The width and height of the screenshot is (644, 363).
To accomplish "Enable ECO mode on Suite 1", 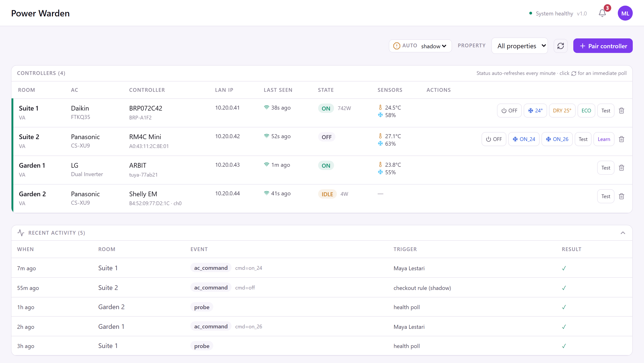I will tap(586, 111).
